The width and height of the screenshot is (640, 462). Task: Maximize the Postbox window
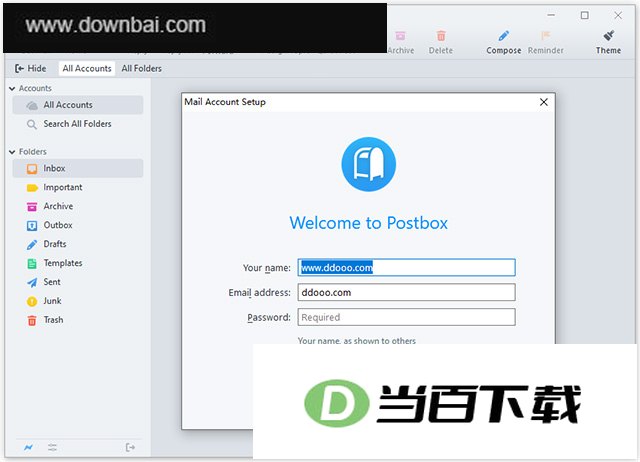point(584,15)
